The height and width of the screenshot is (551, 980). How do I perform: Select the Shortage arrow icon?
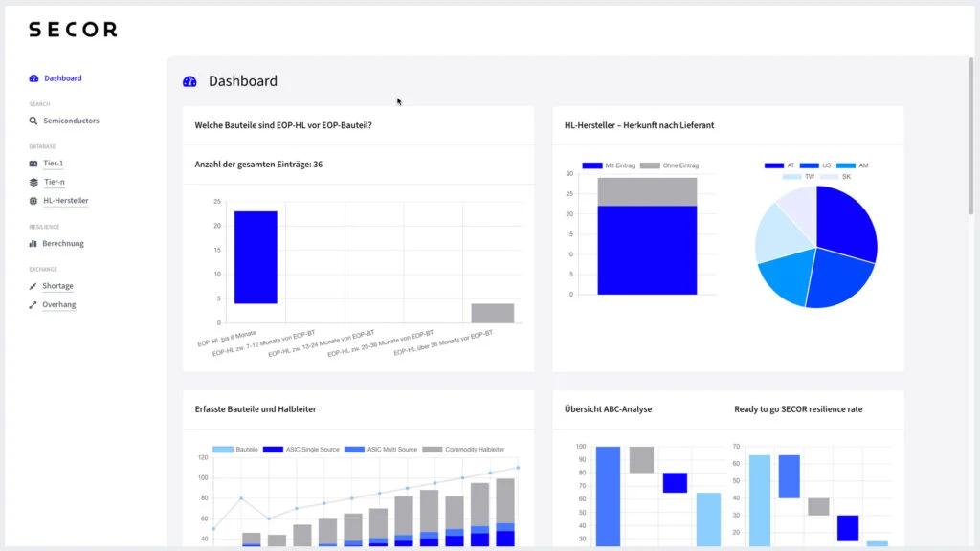point(32,285)
